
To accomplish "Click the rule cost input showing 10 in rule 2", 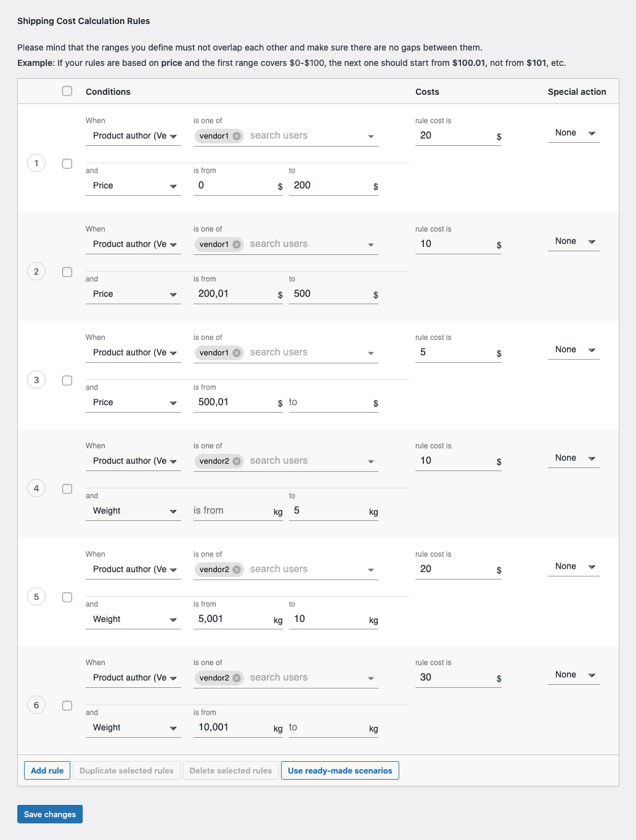I will (x=456, y=244).
